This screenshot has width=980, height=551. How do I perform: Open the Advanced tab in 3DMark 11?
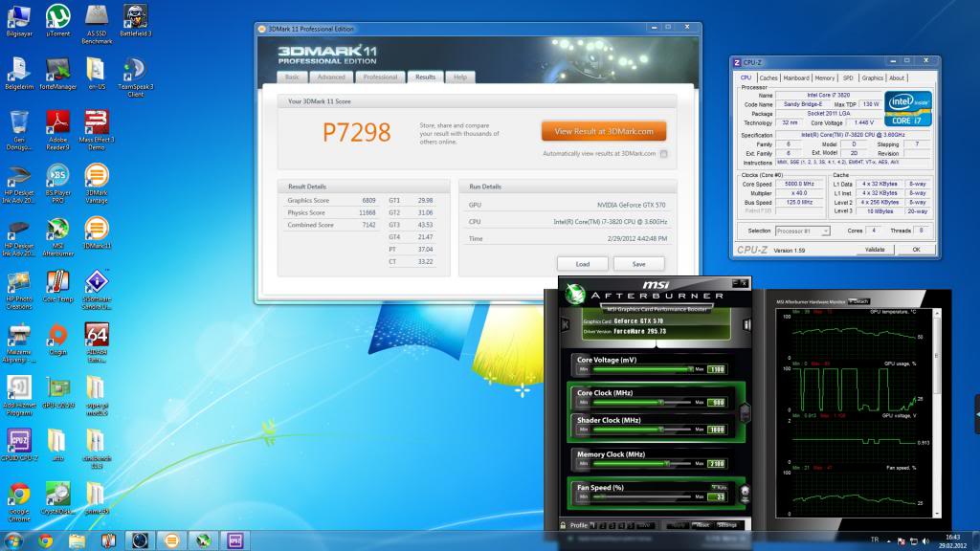(331, 77)
